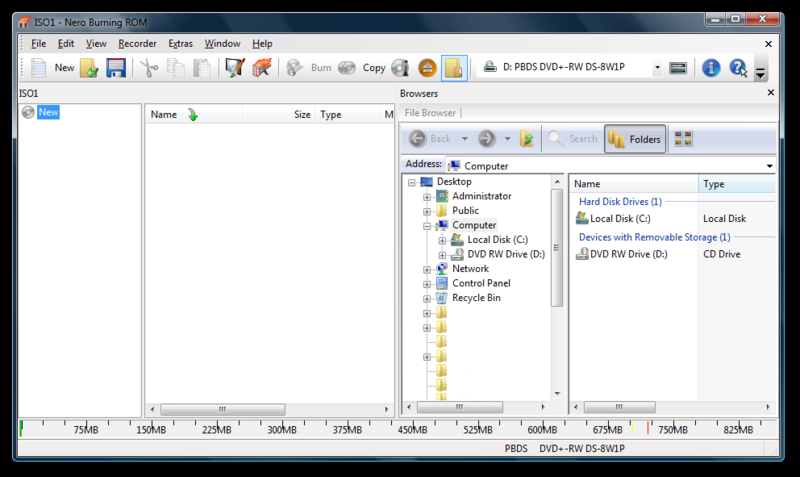The image size is (800, 477).
Task: Click the Burn compilation button
Action: [x=310, y=68]
